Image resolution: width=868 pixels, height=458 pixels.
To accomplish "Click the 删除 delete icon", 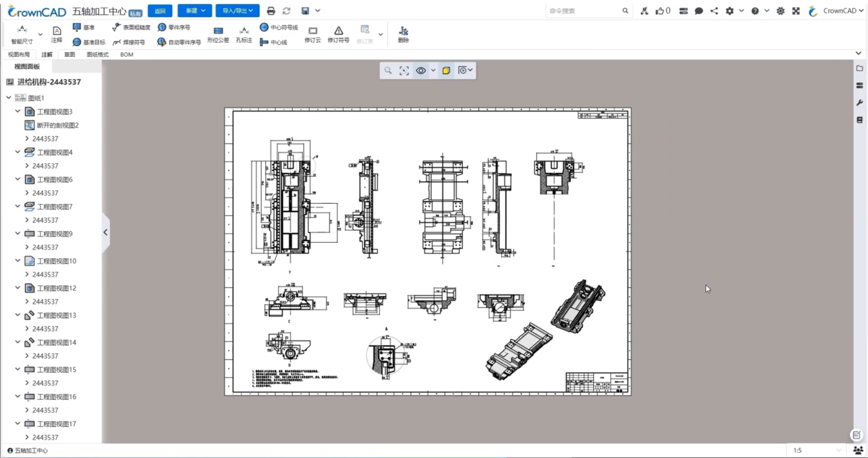I will coord(403,35).
